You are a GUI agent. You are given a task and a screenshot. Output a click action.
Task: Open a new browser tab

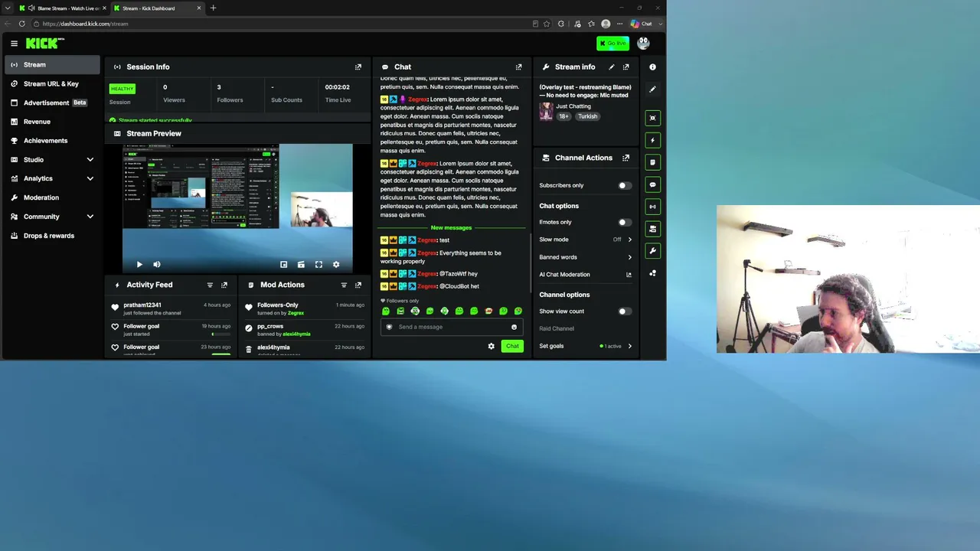pyautogui.click(x=213, y=8)
